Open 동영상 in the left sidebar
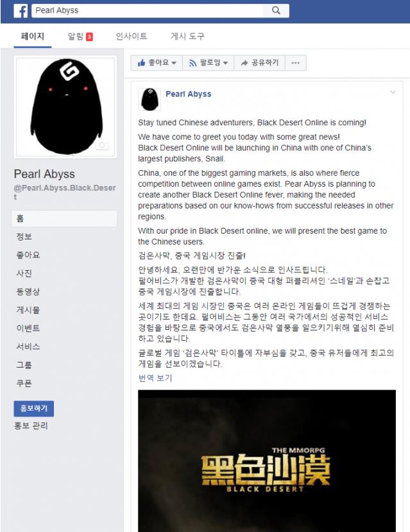Image resolution: width=410 pixels, height=532 pixels. pos(28,291)
